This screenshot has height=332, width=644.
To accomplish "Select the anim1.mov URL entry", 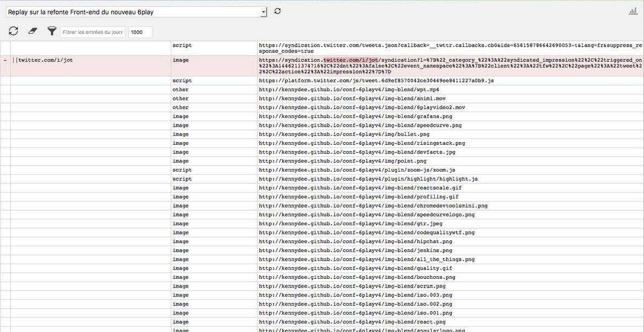I will tap(450, 98).
